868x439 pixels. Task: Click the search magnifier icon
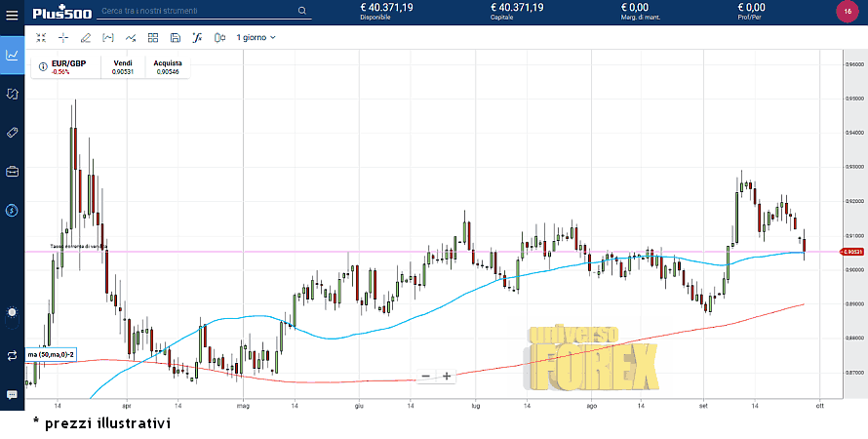tap(302, 12)
